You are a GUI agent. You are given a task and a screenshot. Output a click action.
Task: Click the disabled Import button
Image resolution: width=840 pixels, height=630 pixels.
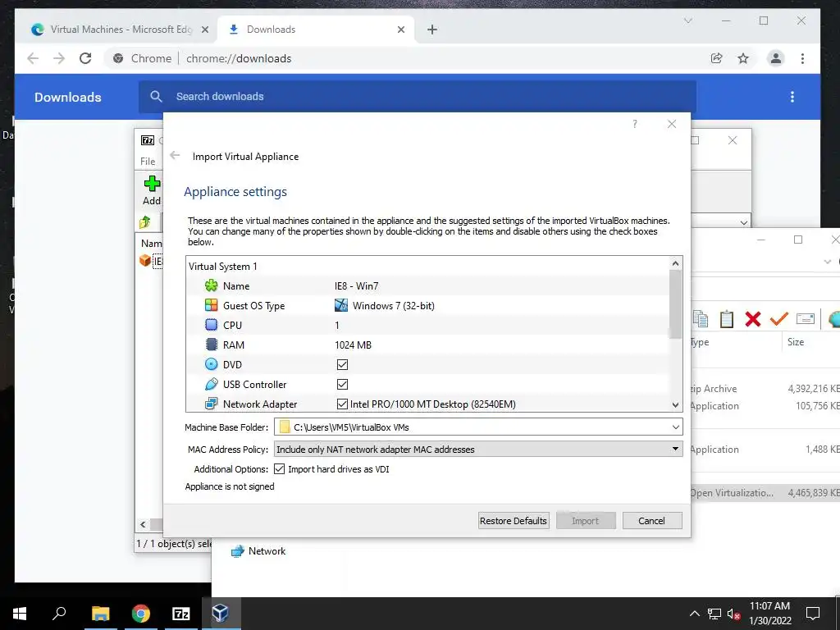point(585,521)
